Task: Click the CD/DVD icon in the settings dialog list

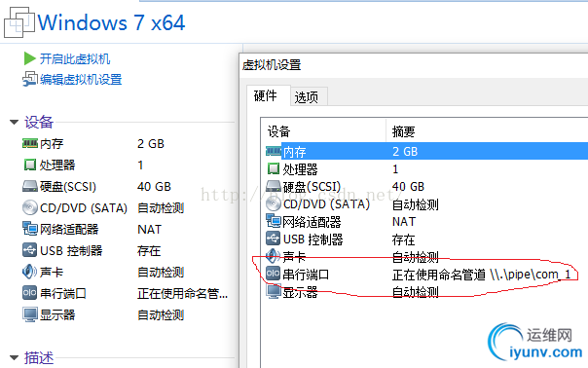Action: [x=274, y=203]
